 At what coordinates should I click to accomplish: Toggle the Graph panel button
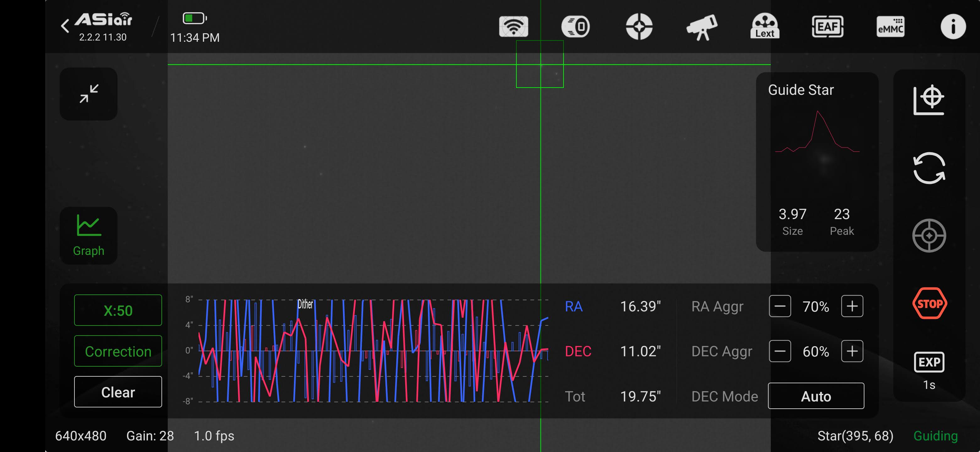coord(89,235)
